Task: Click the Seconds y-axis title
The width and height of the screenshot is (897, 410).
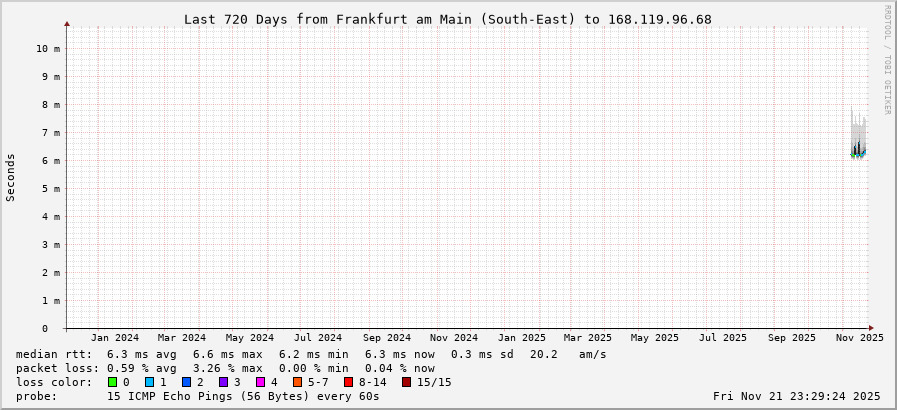Action: 11,177
